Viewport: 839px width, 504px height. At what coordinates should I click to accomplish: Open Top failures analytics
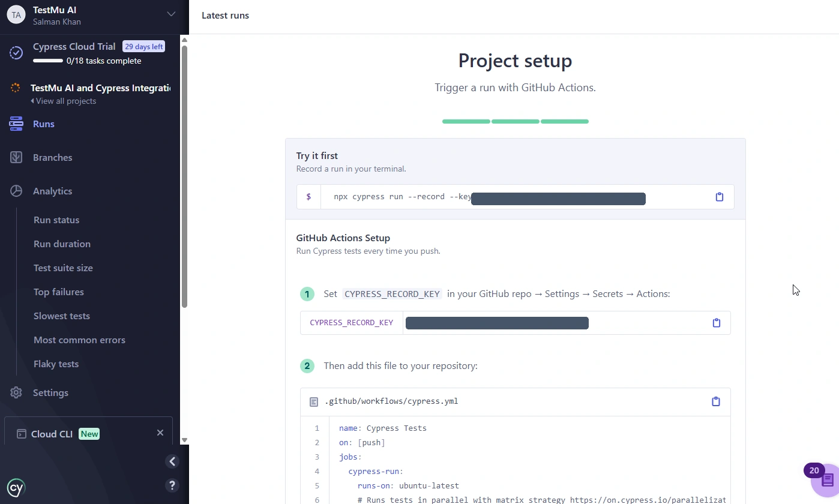pos(59,292)
